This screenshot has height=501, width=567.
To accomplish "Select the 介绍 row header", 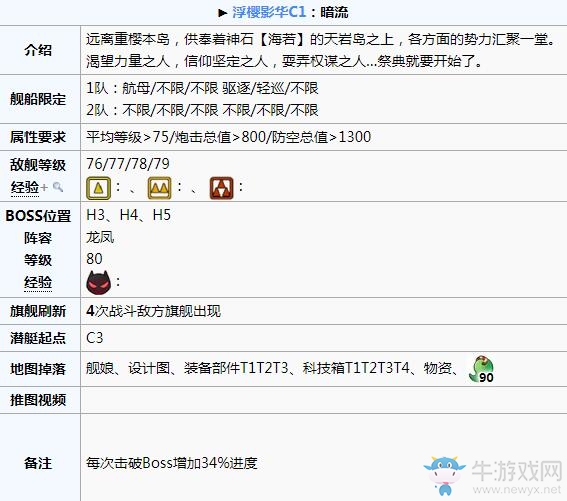I will point(38,50).
